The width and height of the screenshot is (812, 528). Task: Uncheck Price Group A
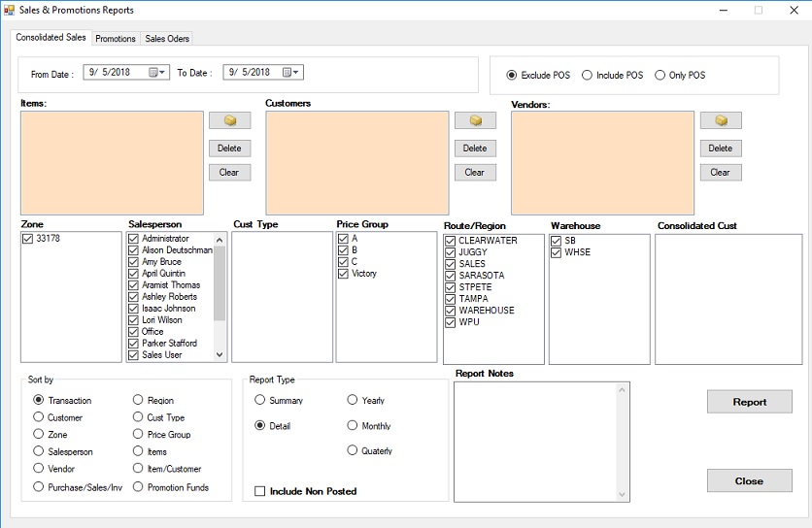343,239
